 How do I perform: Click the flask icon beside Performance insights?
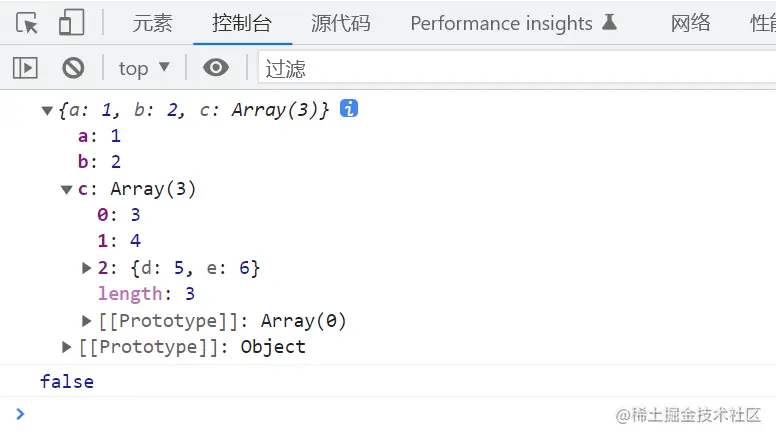609,23
